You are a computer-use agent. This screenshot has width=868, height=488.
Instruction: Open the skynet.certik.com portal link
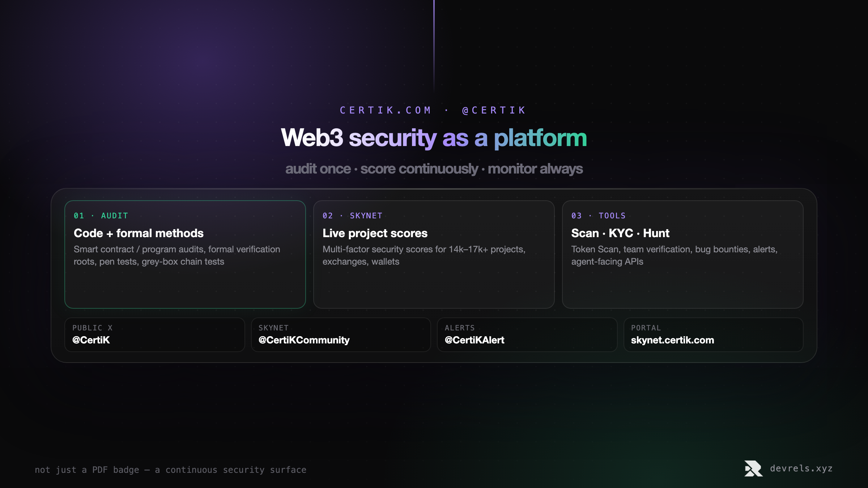pos(673,340)
